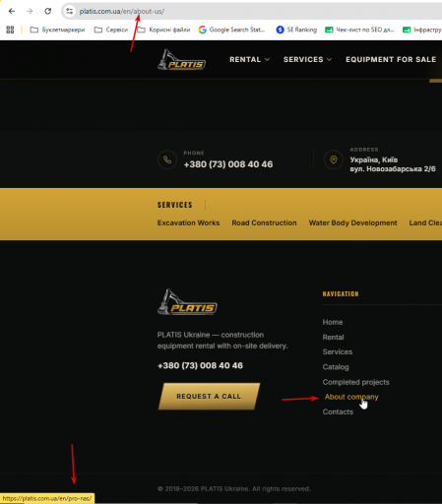Screen dimensions: 442x504
Task: Open Completed projects in footer navigation
Action: pos(355,382)
